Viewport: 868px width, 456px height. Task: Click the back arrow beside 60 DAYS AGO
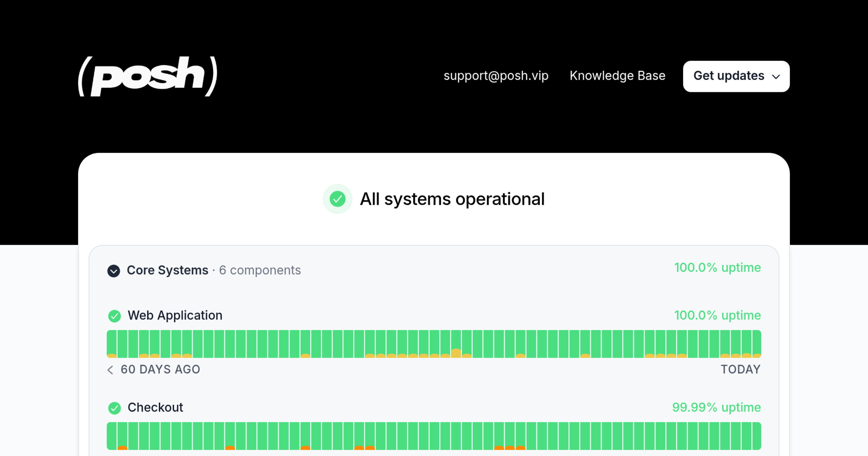click(110, 370)
